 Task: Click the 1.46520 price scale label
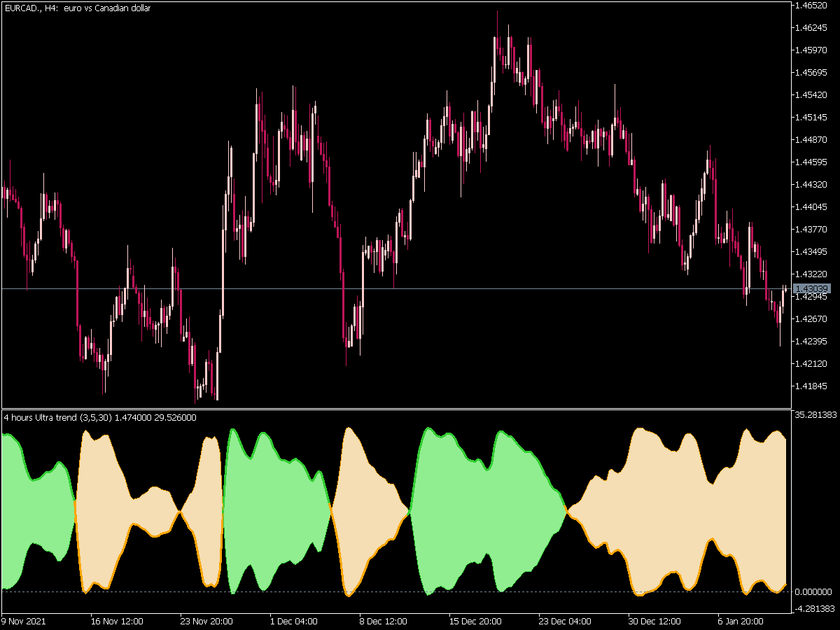pyautogui.click(x=812, y=5)
